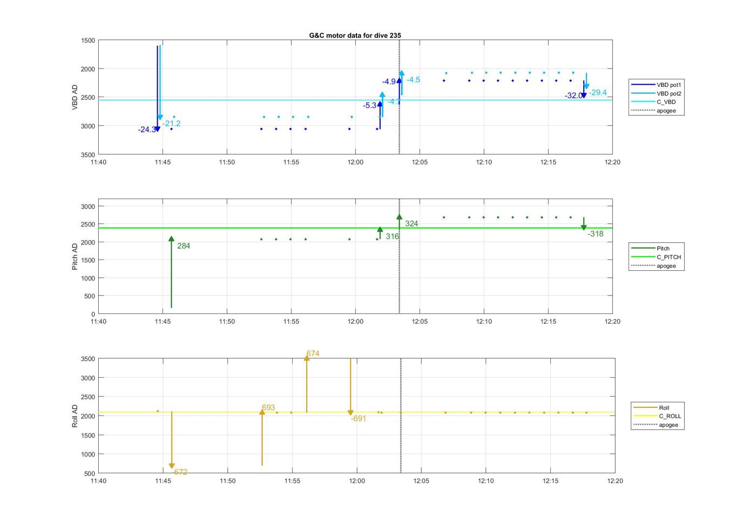The height and width of the screenshot is (532, 756).
Task: Select 'C_VBD' legend entry
Action: (657, 102)
